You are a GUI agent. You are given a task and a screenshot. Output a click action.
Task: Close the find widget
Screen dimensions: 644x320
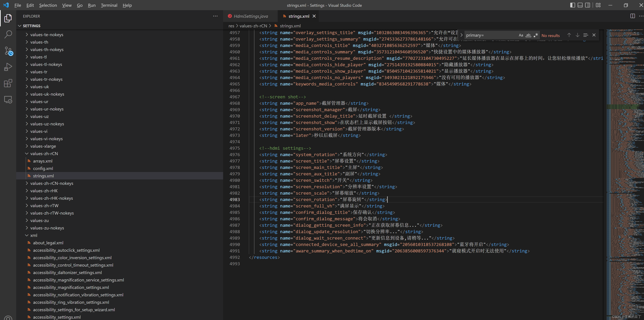pyautogui.click(x=594, y=35)
